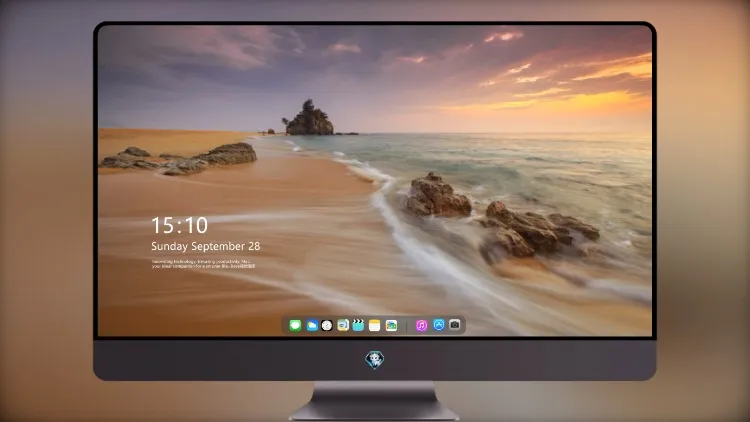Viewport: 750px width, 422px height.
Task: Click the tree-topped island in the wallpaper
Action: (x=309, y=118)
